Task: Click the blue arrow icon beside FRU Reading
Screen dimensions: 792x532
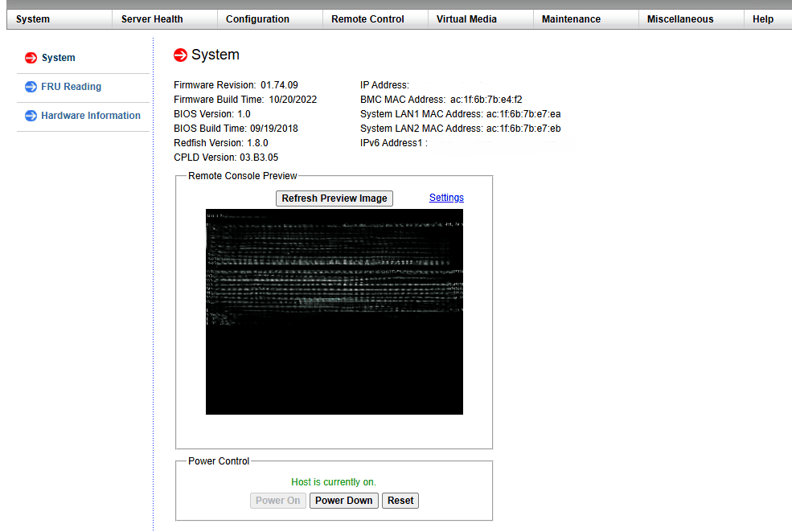Action: tap(31, 87)
